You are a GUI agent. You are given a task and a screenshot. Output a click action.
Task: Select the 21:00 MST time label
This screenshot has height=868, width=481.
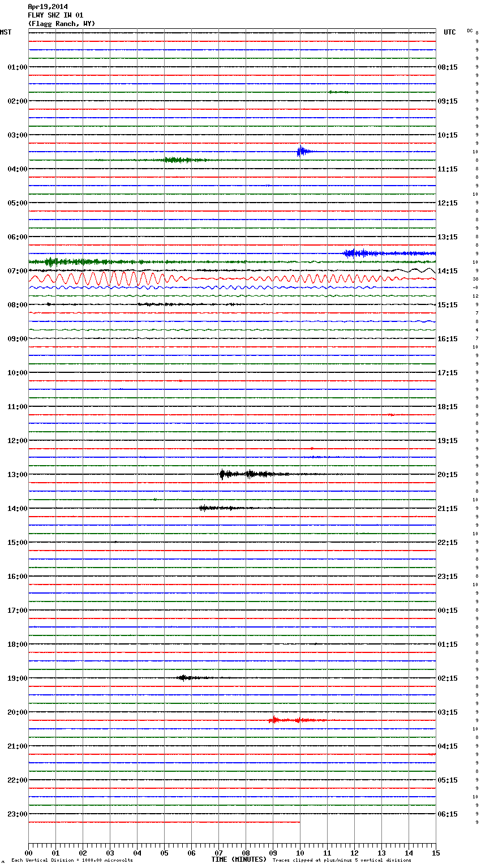(x=17, y=746)
